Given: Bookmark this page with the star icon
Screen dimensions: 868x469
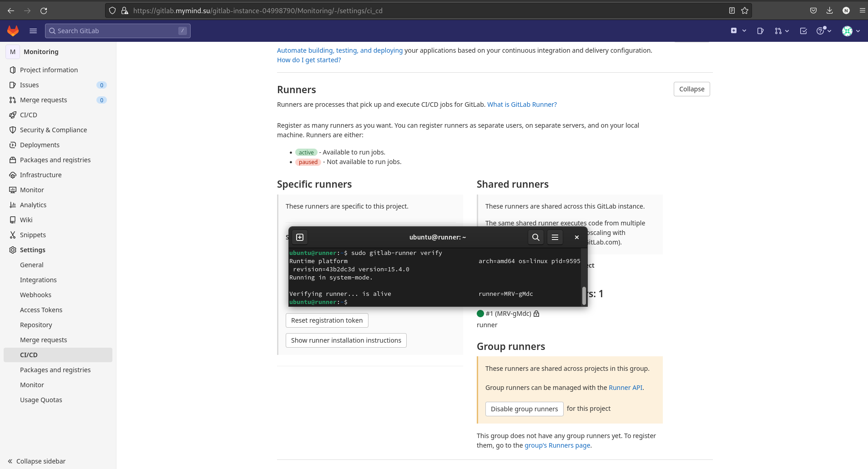Looking at the screenshot, I should [x=745, y=10].
